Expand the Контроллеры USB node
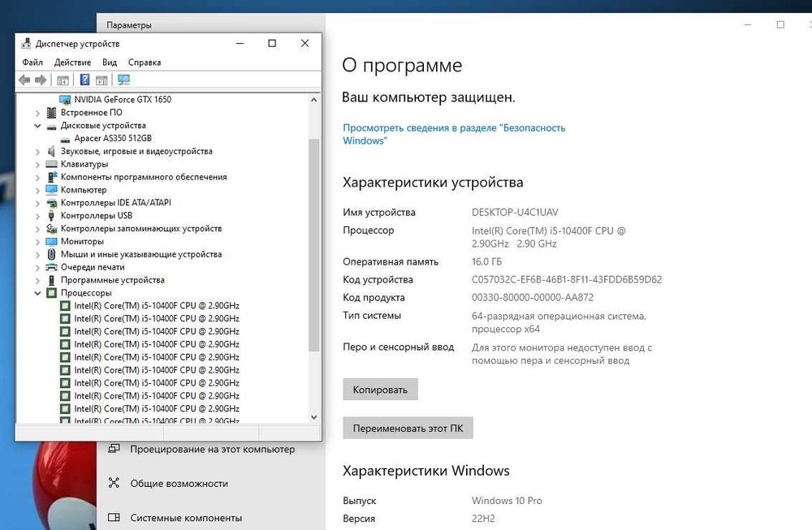This screenshot has width=812, height=530. 37,217
